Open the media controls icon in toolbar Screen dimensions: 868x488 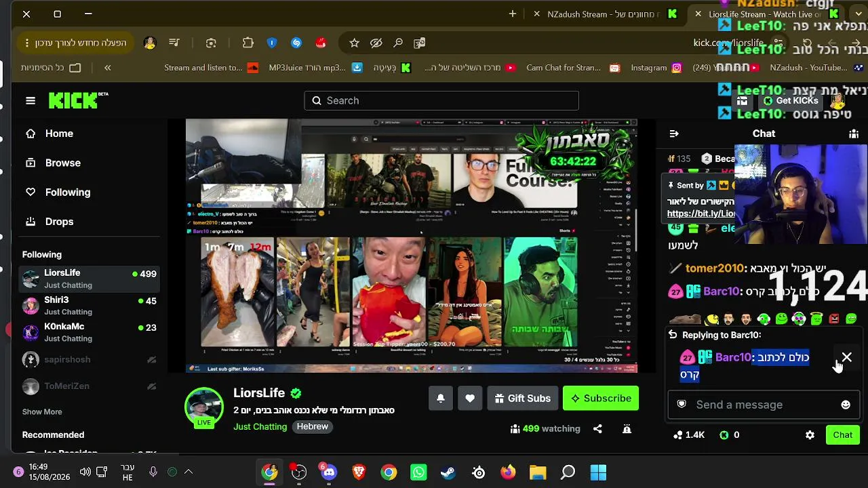[174, 43]
